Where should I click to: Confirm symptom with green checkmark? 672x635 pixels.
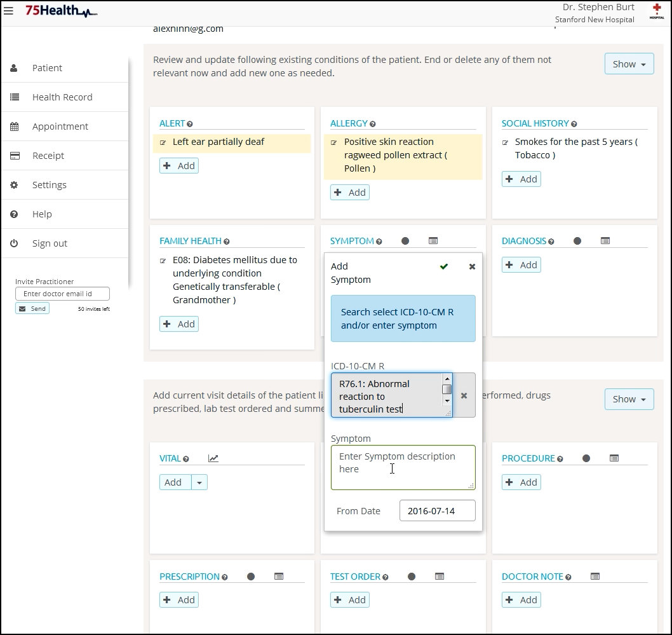444,266
